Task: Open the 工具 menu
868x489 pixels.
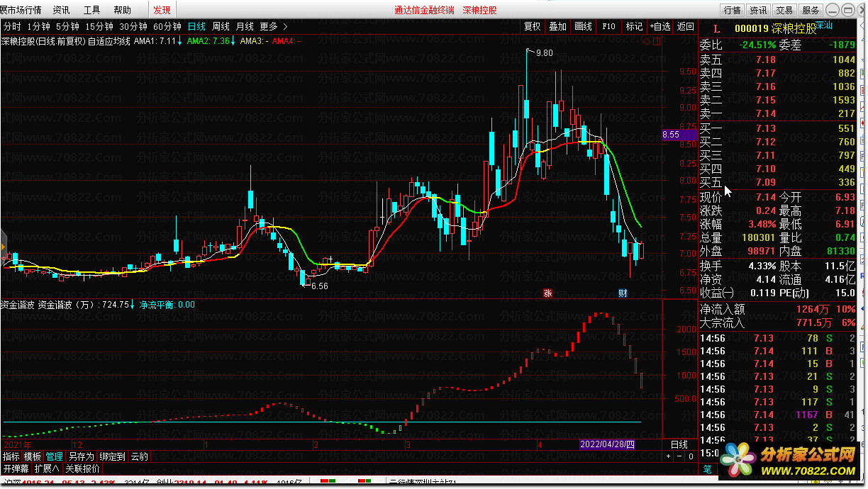Action: click(92, 10)
